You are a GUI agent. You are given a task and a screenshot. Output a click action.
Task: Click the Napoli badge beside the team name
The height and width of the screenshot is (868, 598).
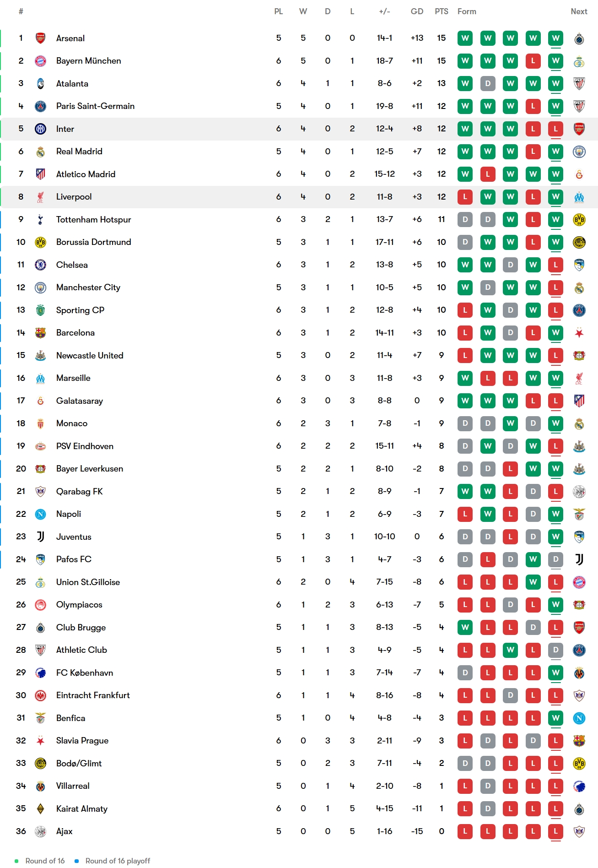[40, 514]
